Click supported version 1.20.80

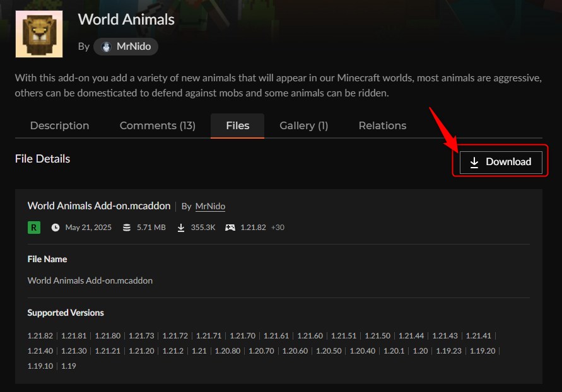coord(228,351)
